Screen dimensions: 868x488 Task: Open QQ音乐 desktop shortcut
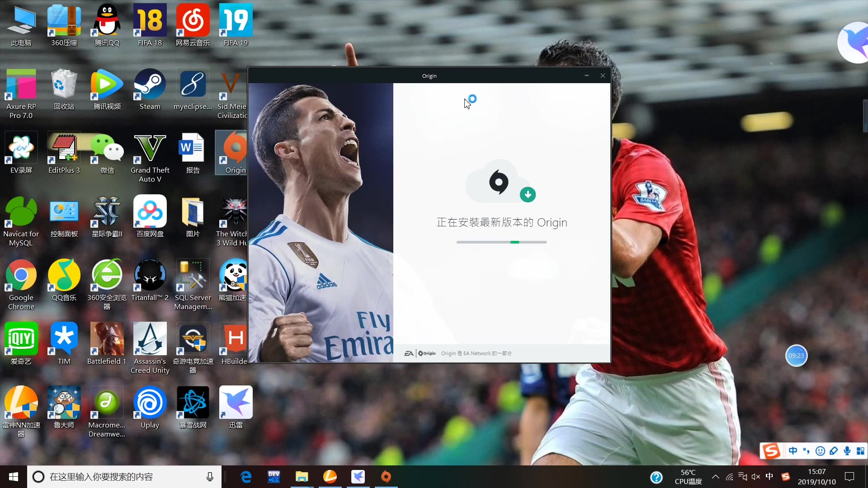click(x=64, y=280)
